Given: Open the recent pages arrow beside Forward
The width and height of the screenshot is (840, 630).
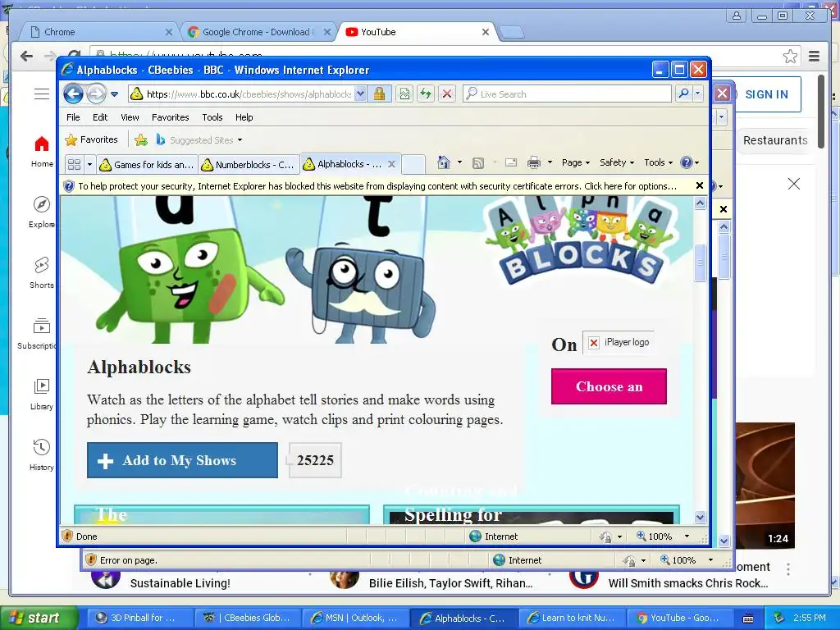Looking at the screenshot, I should 115,94.
